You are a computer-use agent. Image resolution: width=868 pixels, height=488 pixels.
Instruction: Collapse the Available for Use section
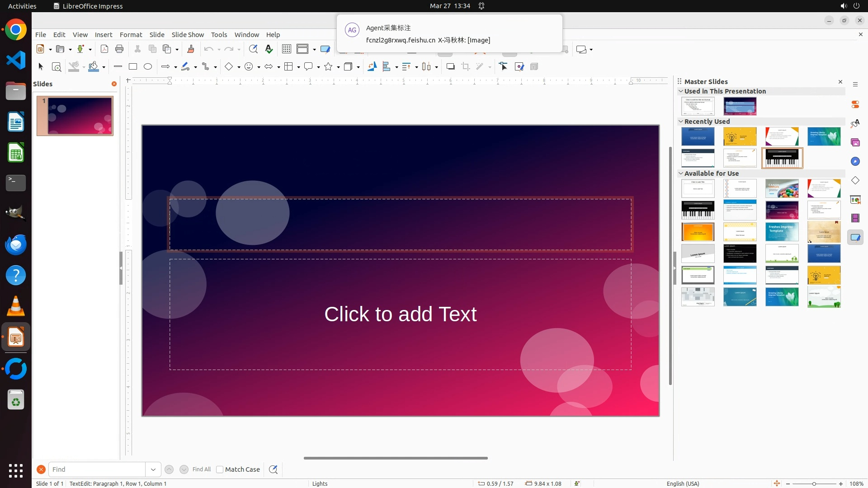[681, 174]
